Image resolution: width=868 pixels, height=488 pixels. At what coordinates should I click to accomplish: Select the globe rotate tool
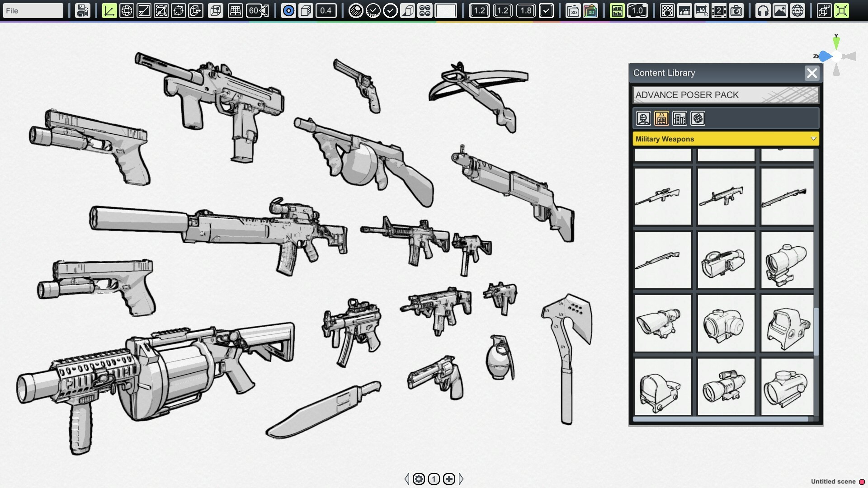click(x=127, y=10)
